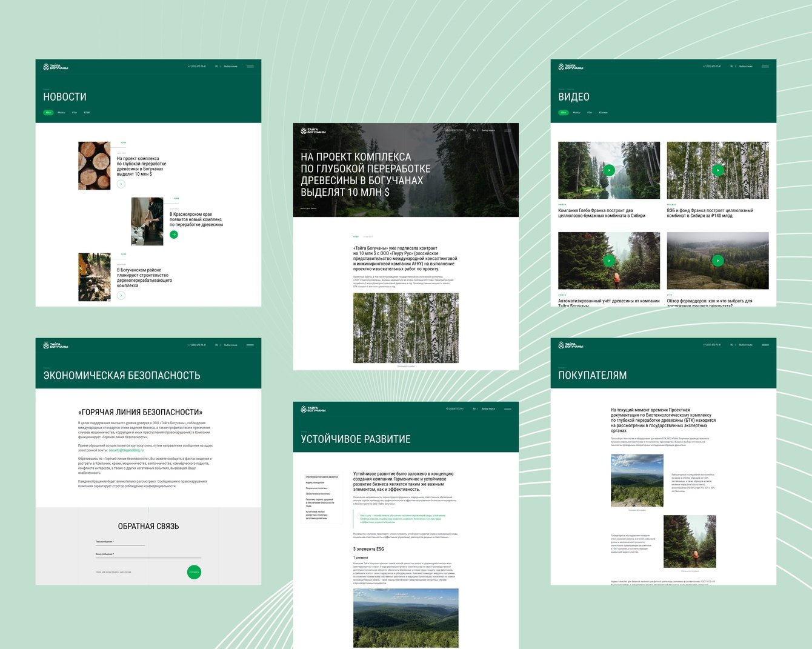Click the woodworker news thumbnail
Viewport: 812px width, 649px height.
(x=147, y=221)
